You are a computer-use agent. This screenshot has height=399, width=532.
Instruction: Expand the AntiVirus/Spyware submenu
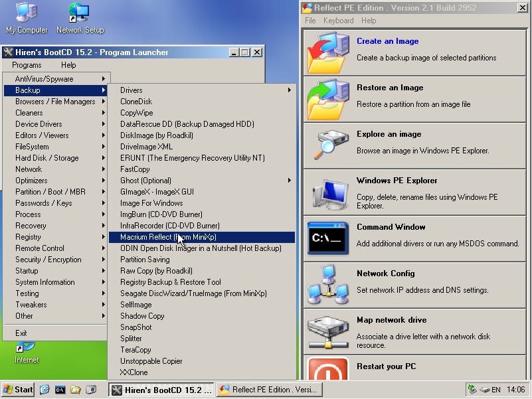(x=56, y=79)
